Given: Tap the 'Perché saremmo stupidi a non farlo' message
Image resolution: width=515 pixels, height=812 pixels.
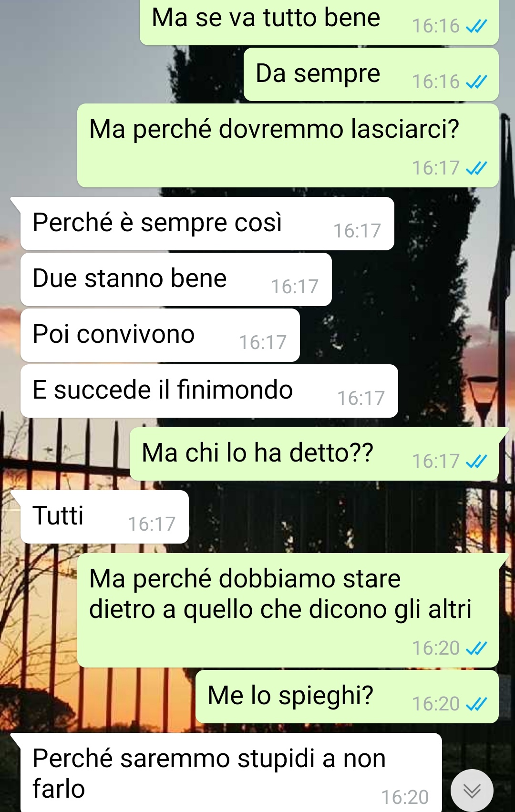Looking at the screenshot, I should click(231, 772).
